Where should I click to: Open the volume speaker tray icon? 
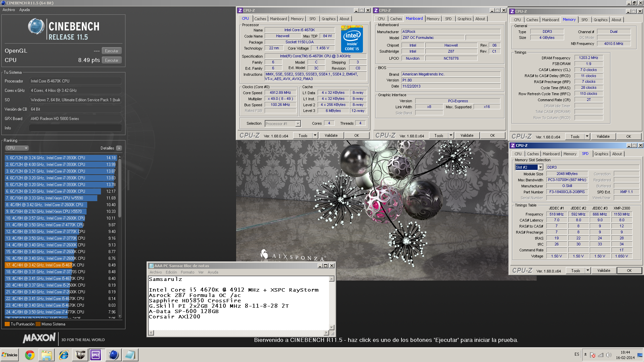pyautogui.click(x=609, y=355)
